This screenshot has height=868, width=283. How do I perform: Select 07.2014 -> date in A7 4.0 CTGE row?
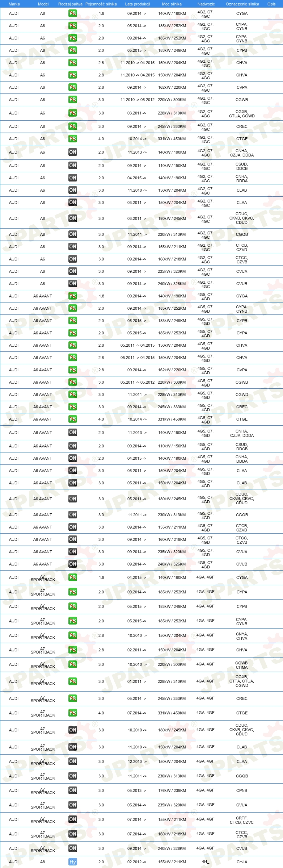coord(137,713)
